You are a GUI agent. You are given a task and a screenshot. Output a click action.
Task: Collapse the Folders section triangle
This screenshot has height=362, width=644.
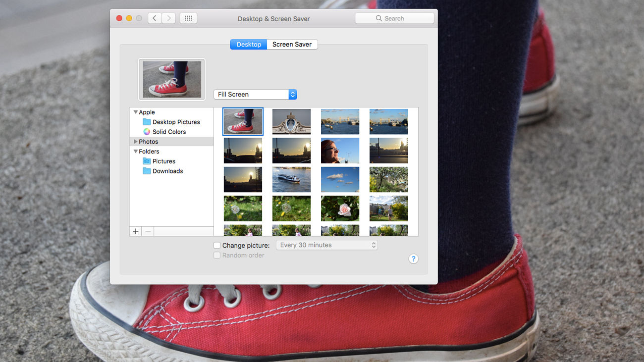(x=136, y=152)
